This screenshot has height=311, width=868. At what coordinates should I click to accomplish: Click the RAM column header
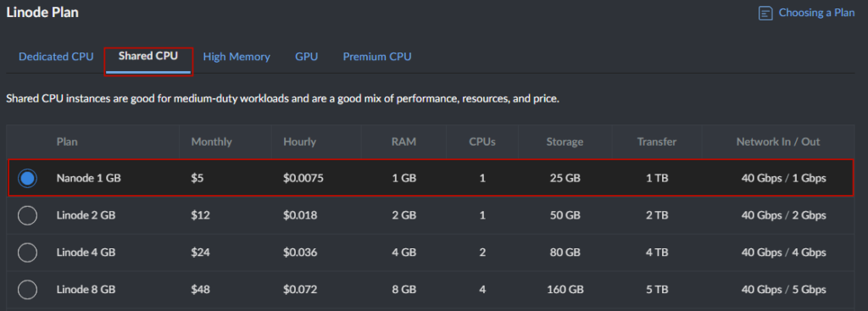[403, 142]
